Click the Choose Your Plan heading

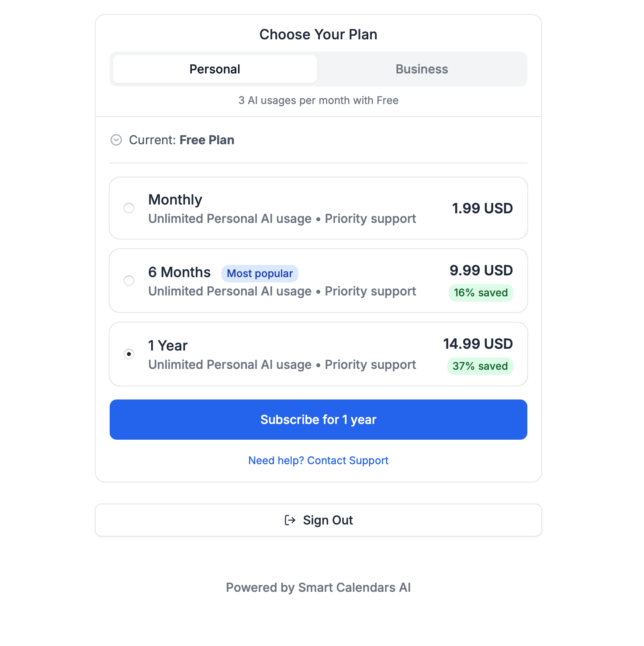click(x=318, y=35)
